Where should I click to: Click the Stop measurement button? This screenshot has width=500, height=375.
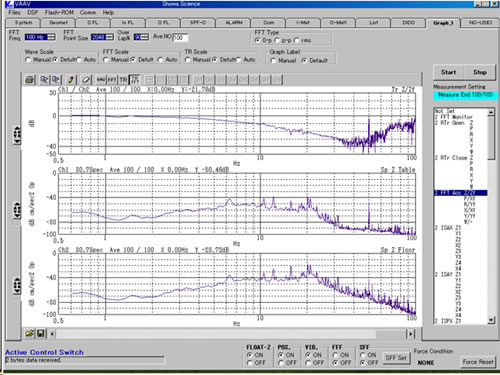(x=480, y=72)
